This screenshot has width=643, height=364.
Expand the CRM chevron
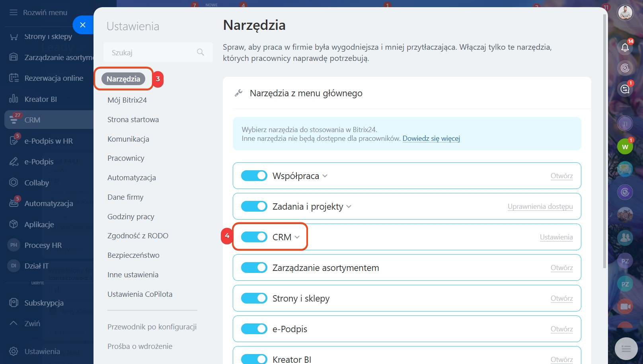tap(297, 237)
